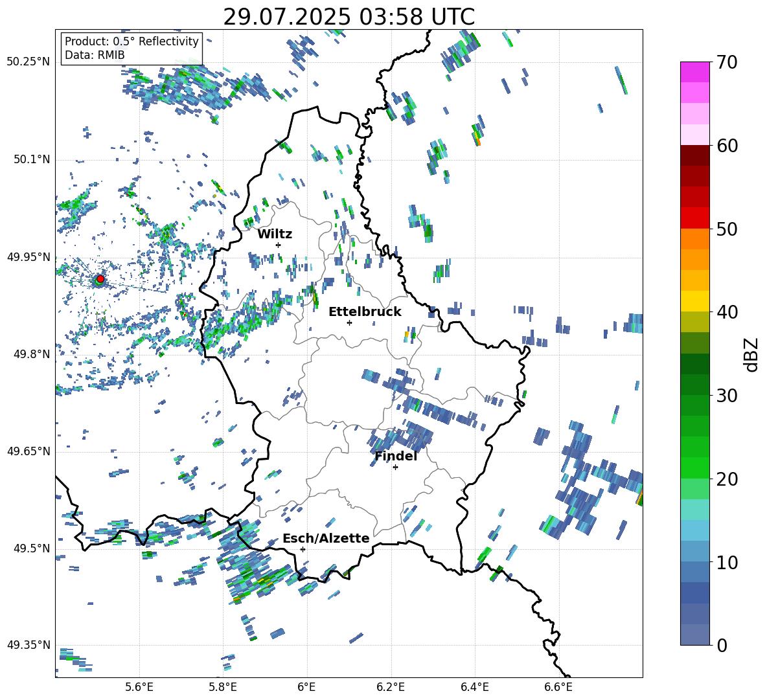Click the 20 value on the colorbar

(x=727, y=479)
